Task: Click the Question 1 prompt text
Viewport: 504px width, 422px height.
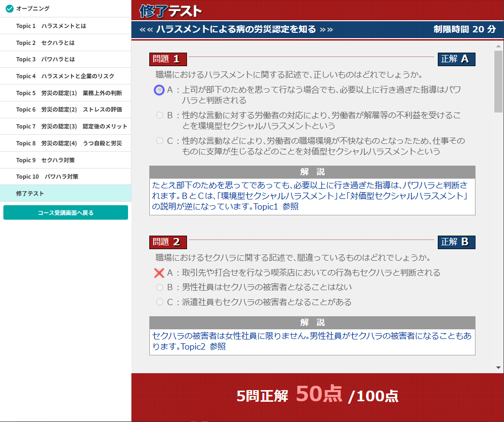Action: point(289,75)
